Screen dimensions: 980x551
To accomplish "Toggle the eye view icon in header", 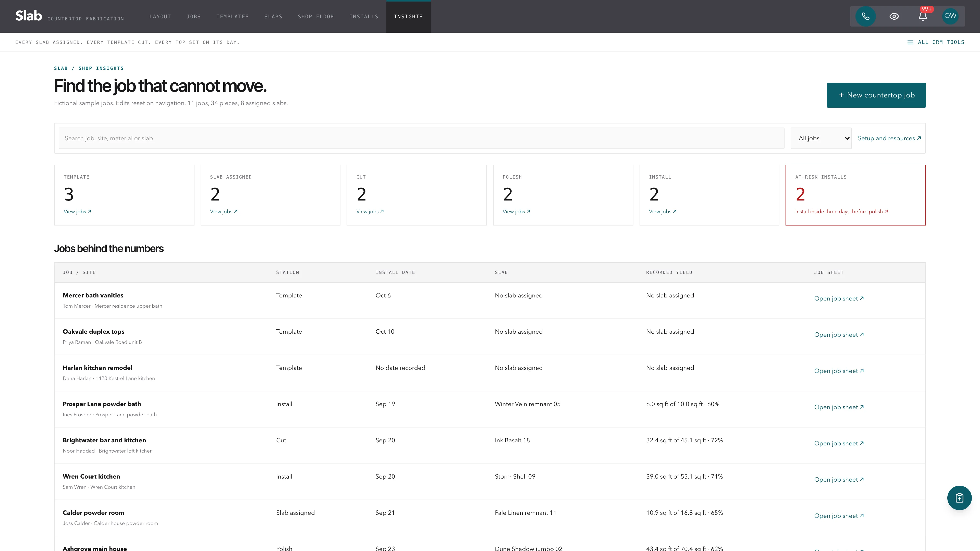I will pyautogui.click(x=894, y=16).
